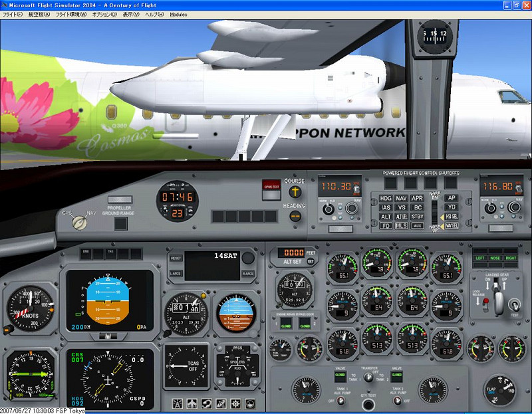Click the R AFCS button
This screenshot has height=414, width=532.
pos(248,273)
